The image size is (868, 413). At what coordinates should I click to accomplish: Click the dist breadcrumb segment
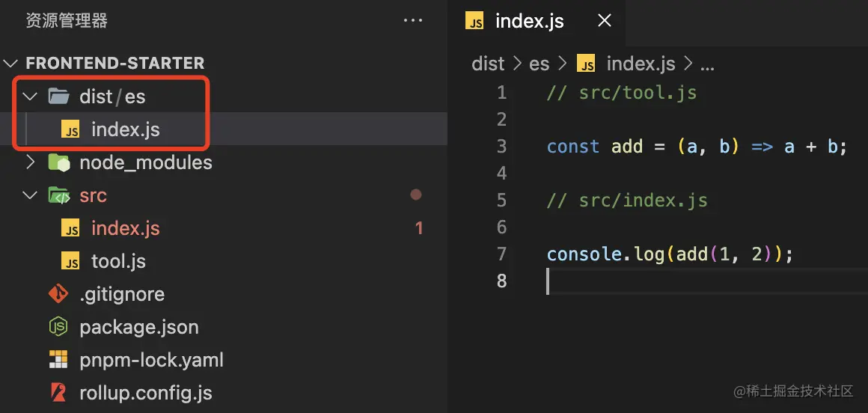pos(488,64)
